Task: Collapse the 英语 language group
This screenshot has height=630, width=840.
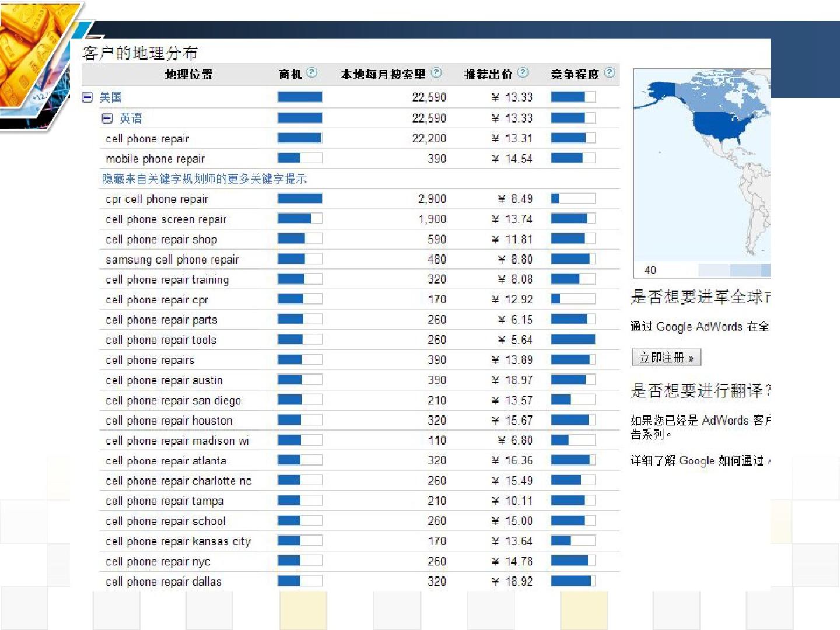Action: coord(107,118)
